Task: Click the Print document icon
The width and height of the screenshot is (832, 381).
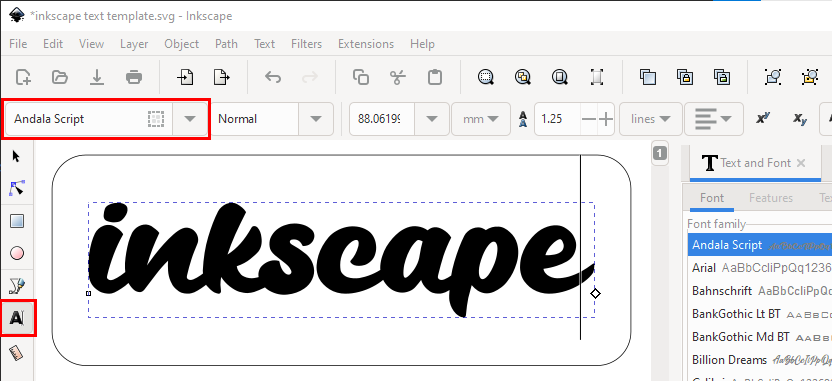Action: (134, 77)
